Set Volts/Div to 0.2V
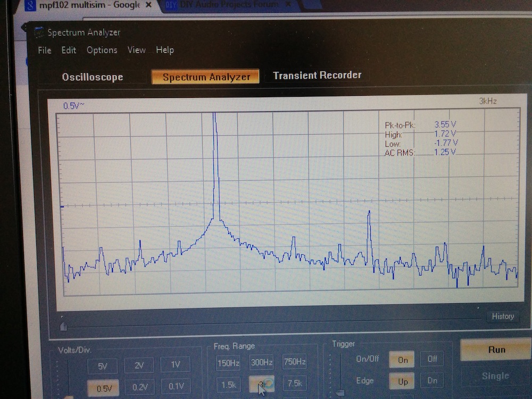 140,387
